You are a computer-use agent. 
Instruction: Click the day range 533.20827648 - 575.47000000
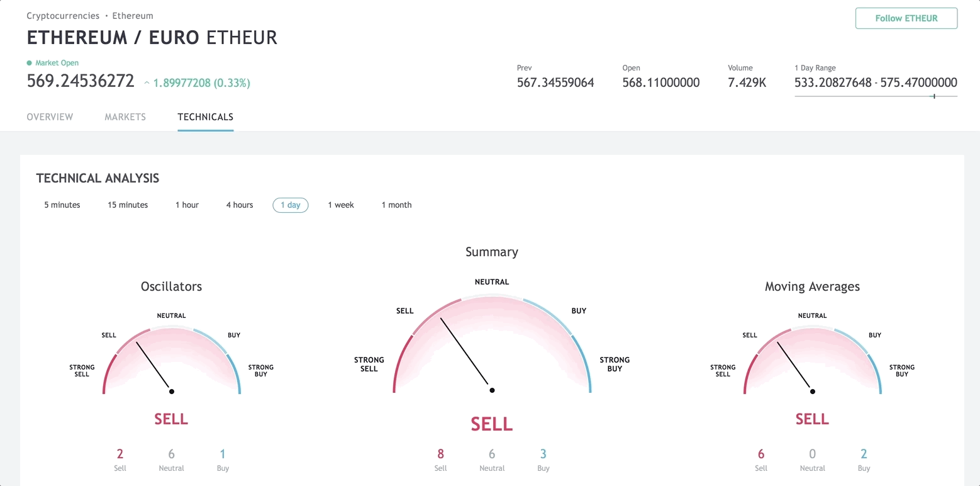tap(876, 82)
